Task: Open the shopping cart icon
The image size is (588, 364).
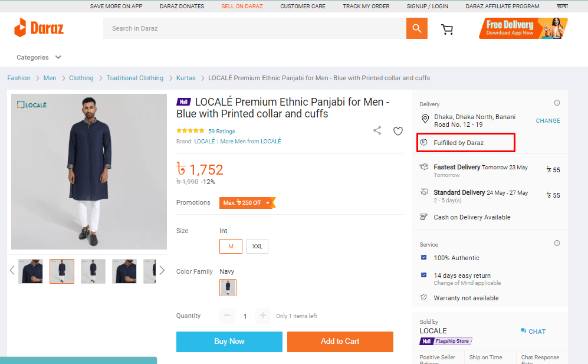Action: [x=447, y=28]
